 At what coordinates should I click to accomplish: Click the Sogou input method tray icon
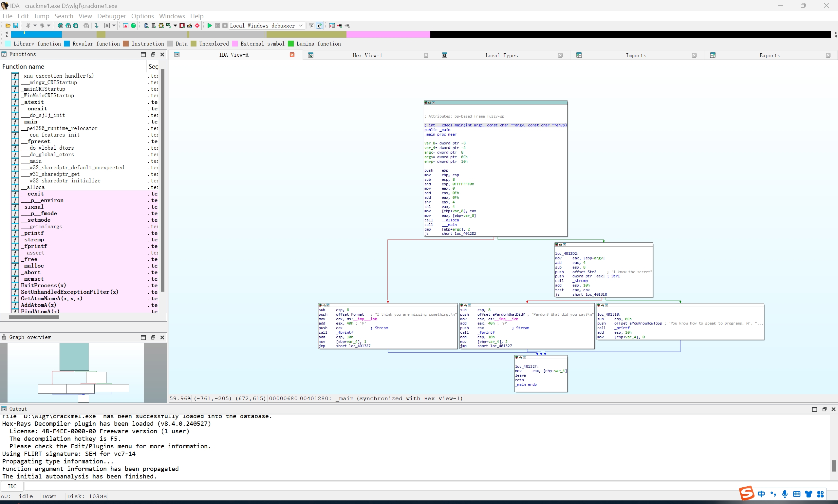746,493
